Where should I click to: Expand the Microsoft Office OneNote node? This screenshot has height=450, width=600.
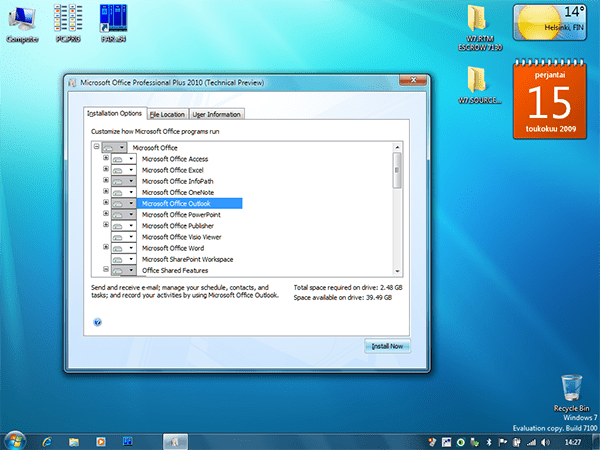(106, 191)
